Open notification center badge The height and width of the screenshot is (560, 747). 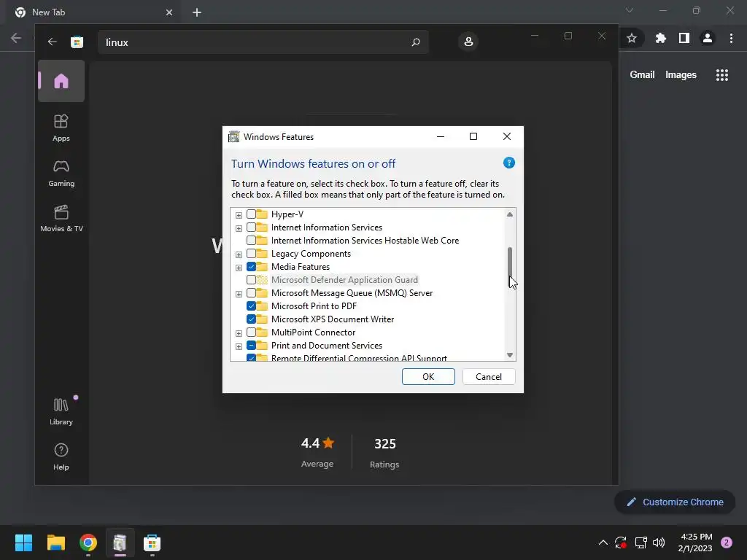[x=727, y=542]
